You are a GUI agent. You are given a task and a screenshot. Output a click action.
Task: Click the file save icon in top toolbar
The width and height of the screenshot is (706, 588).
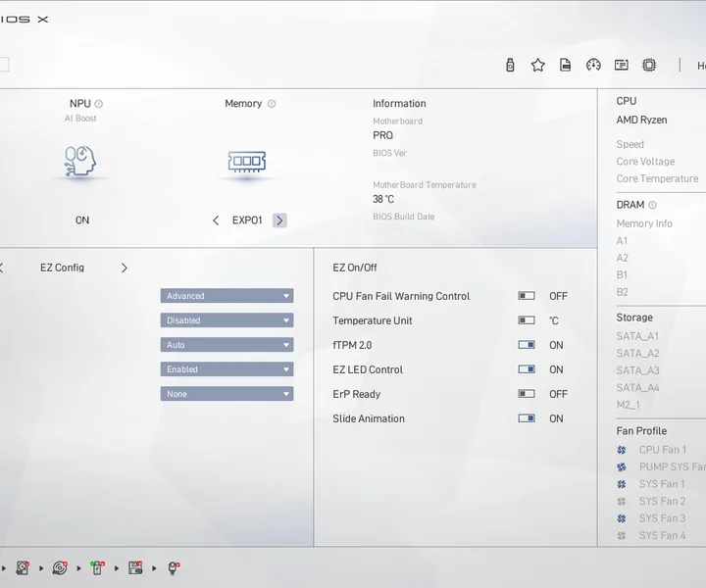[565, 66]
